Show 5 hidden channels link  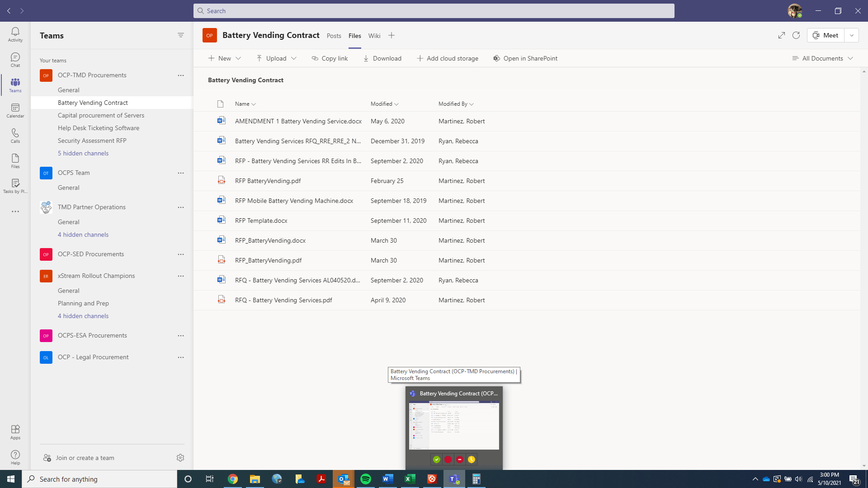[83, 153]
